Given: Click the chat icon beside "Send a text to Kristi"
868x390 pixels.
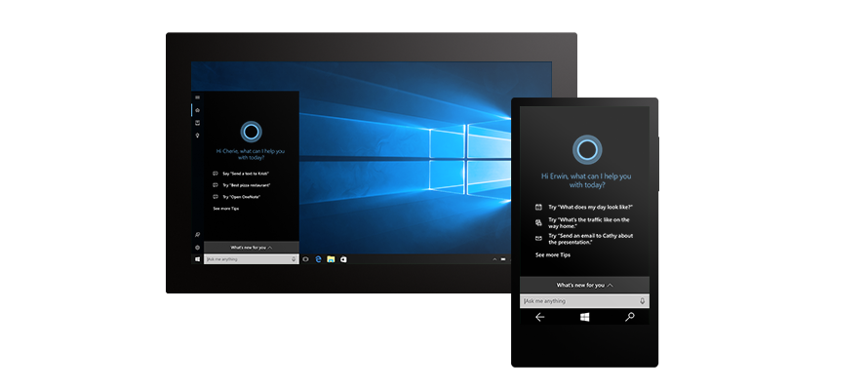Looking at the screenshot, I should click(x=216, y=174).
